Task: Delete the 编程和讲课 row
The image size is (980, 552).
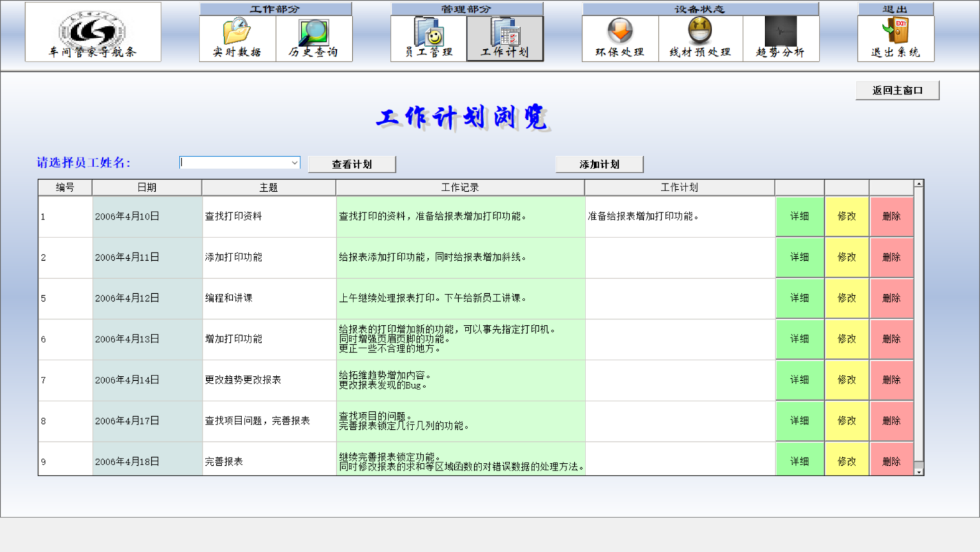Action: [892, 299]
